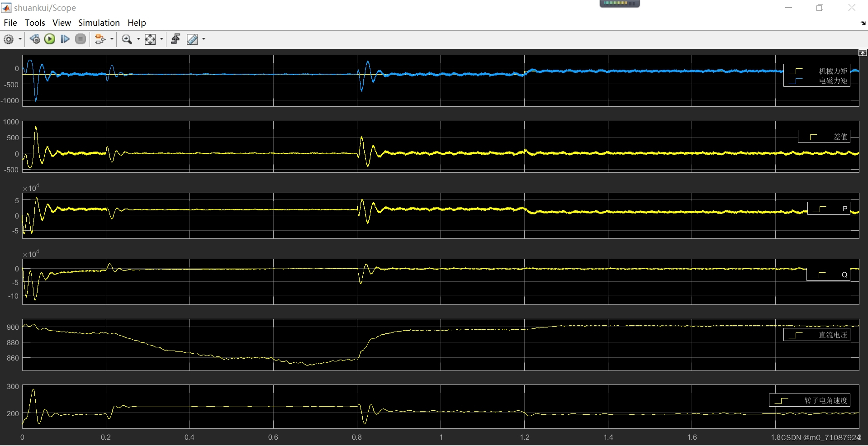
Task: Click the maximize axes button above first plot
Action: [863, 53]
